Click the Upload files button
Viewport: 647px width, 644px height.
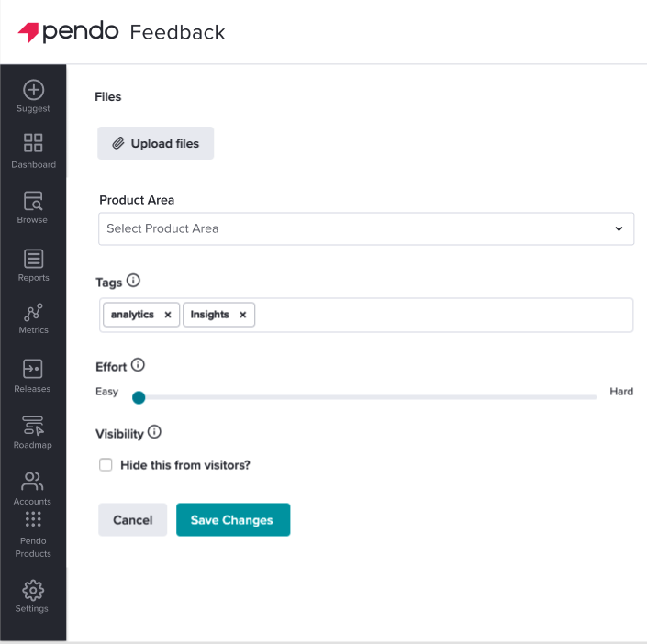point(156,143)
